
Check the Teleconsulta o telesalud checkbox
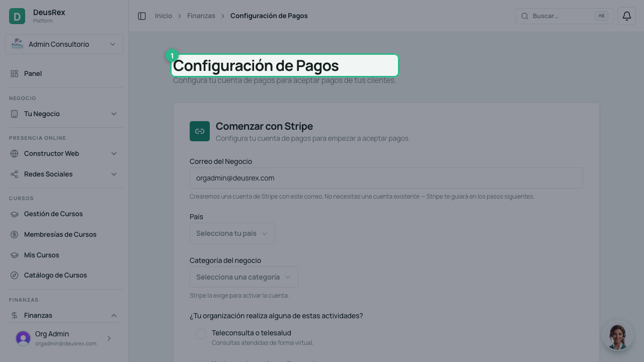pos(201,333)
